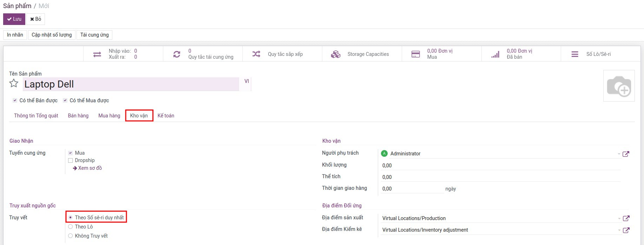Expand the Người phụ trách dropdown

pyautogui.click(x=619, y=154)
